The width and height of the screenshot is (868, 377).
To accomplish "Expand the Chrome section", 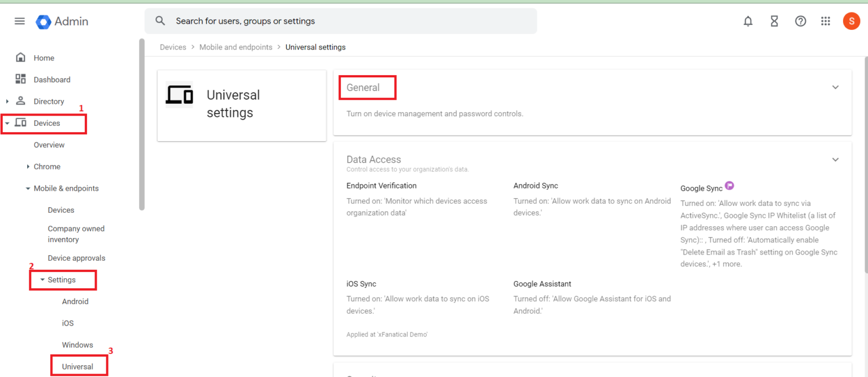I will pos(27,166).
